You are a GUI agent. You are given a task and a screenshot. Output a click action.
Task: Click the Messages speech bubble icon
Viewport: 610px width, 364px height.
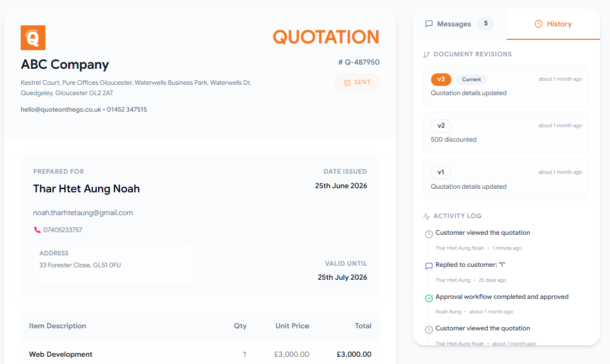[429, 24]
